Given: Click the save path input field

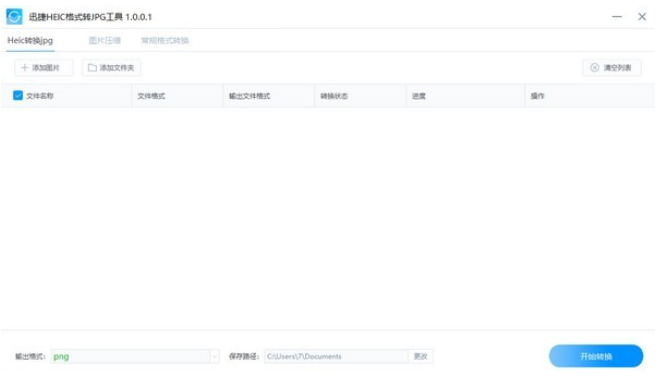Looking at the screenshot, I should [x=336, y=356].
